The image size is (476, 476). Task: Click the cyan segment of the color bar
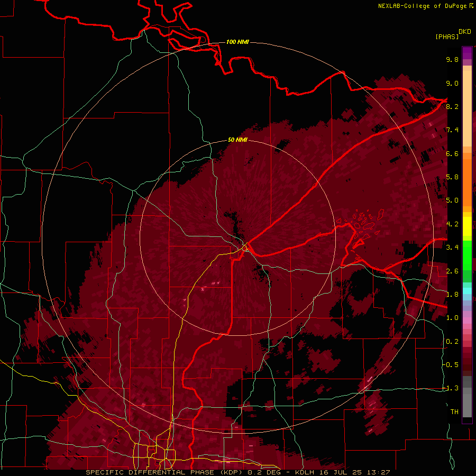[x=467, y=291]
